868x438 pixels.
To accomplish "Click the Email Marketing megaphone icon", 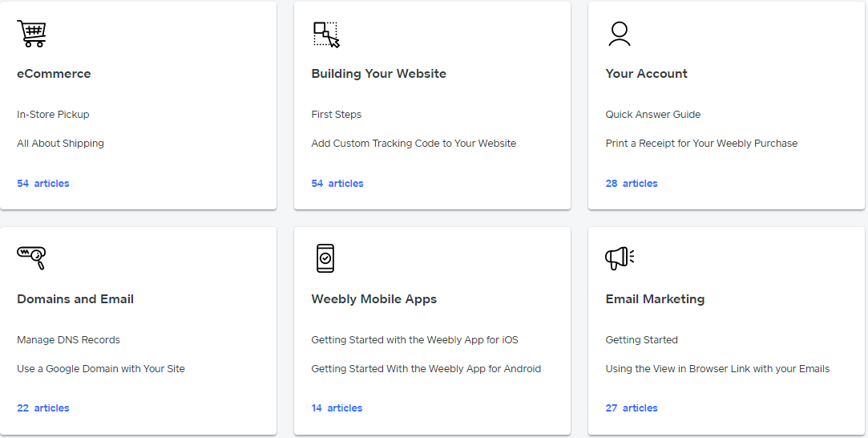I will click(620, 258).
